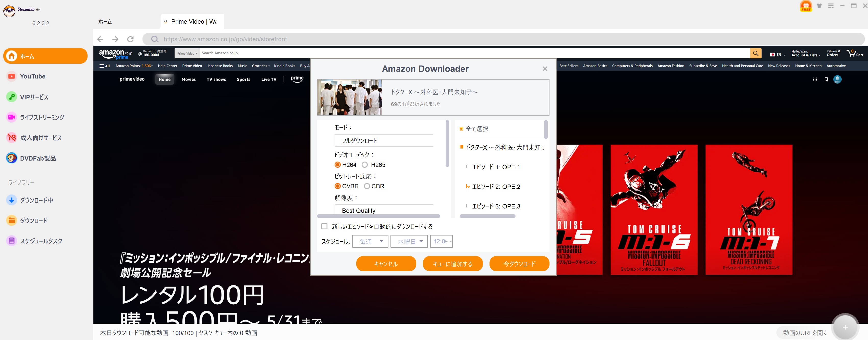Open TV shows in Prime Video nav
Screen dimensions: 868x340
coord(216,80)
